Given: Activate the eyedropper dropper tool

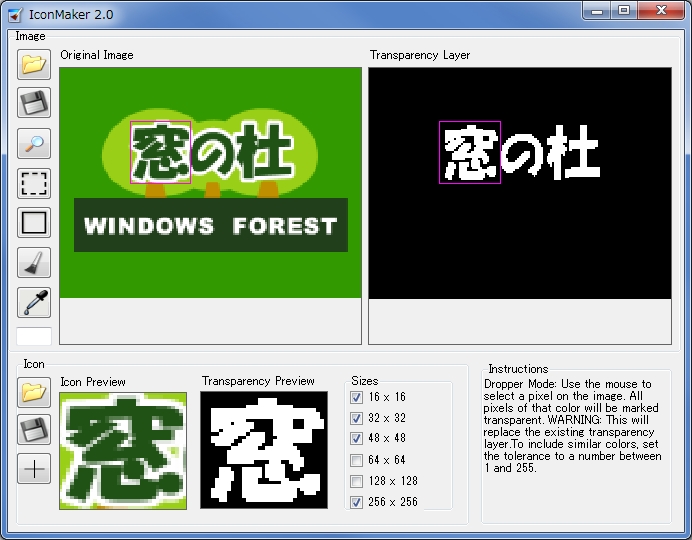Looking at the screenshot, I should coord(34,302).
